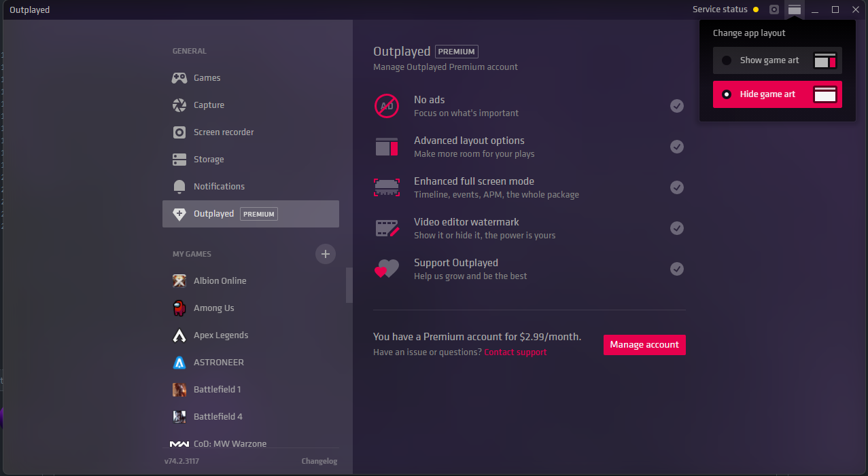Click the Notifications bell icon
The image size is (868, 476).
(179, 187)
